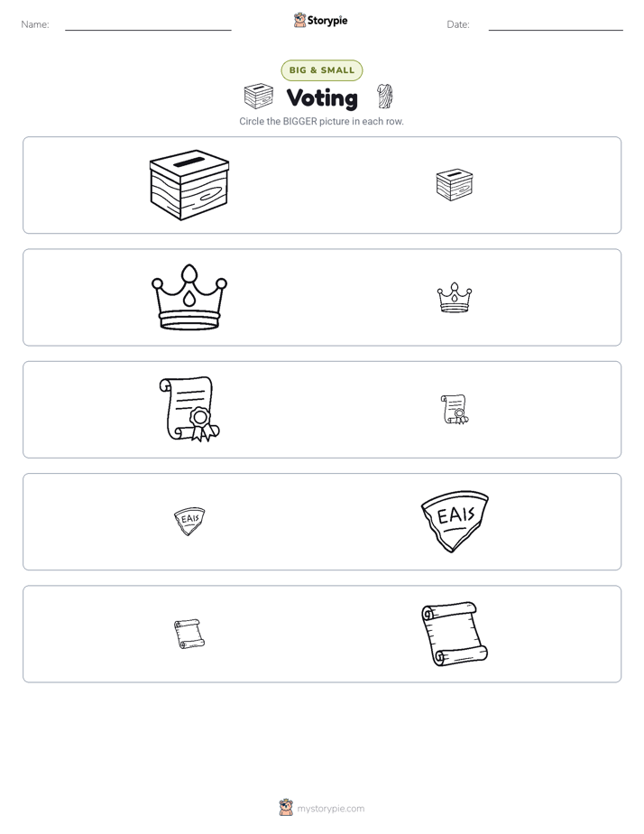Click the toga statue icon beside title
644x834 pixels.
(385, 97)
